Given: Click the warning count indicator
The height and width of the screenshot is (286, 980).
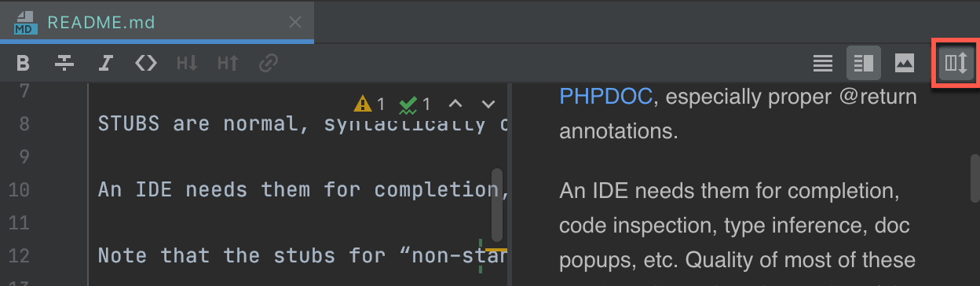Looking at the screenshot, I should (x=369, y=104).
